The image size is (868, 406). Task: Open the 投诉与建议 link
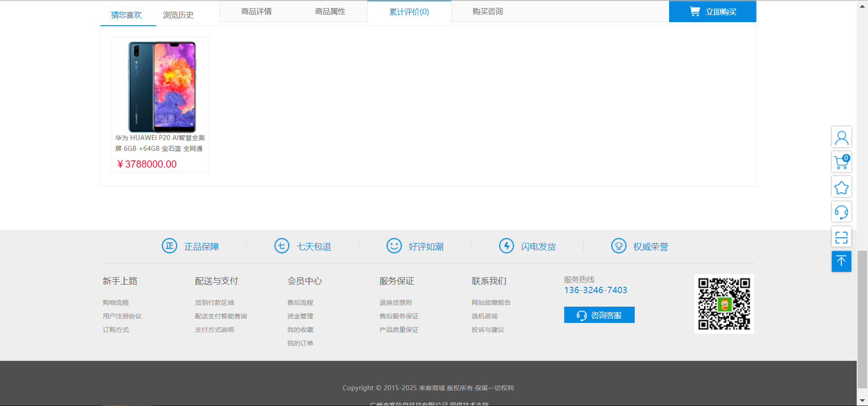pos(488,330)
